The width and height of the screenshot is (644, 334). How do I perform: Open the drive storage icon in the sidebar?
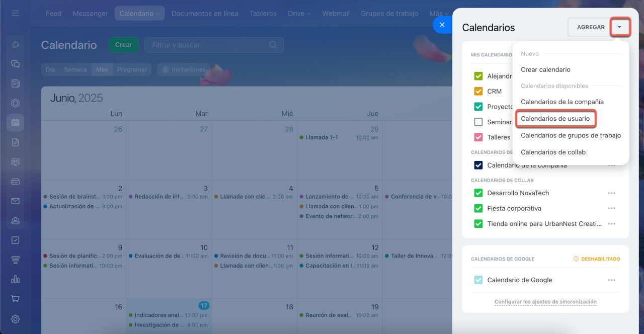[15, 182]
